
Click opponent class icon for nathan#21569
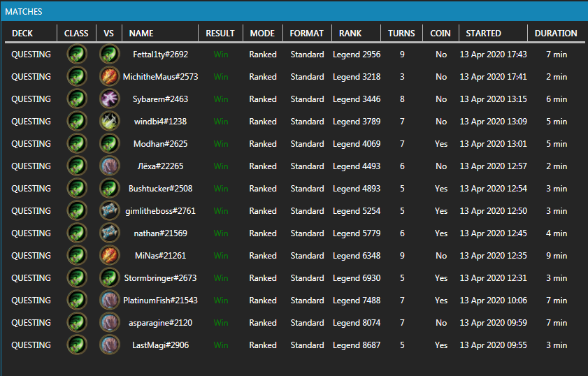[x=110, y=233]
